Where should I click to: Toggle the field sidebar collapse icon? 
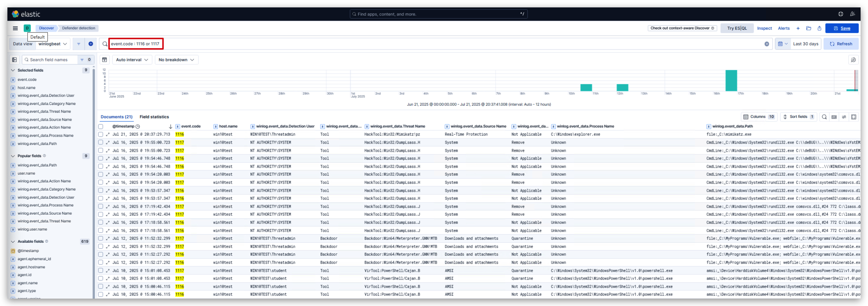(14, 60)
